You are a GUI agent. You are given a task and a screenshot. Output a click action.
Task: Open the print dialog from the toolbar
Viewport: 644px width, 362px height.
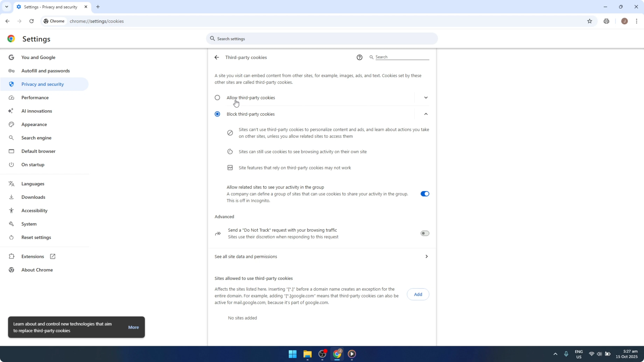click(606, 21)
